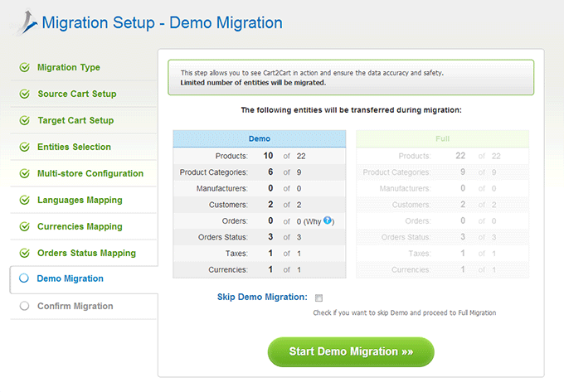Click 'Check if you want to skip Demo' hint
This screenshot has width=564, height=392.
tap(404, 313)
